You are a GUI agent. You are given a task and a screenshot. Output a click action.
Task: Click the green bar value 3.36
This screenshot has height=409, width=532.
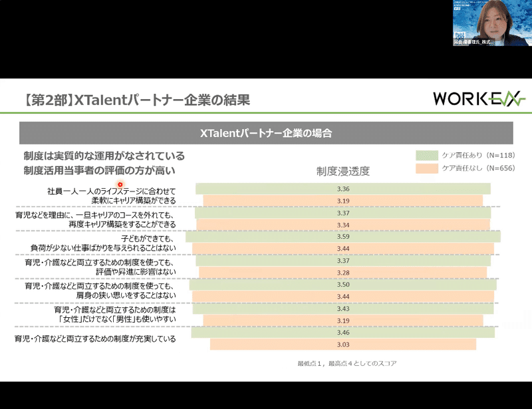coord(343,189)
